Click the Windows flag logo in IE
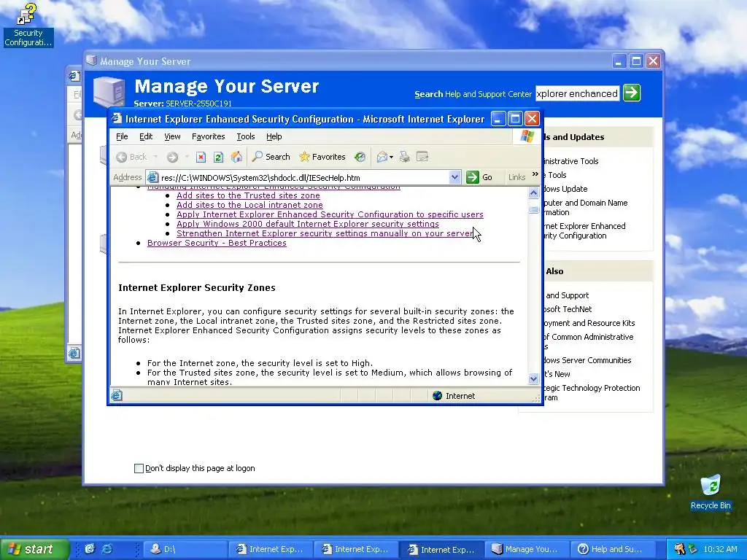This screenshot has width=747, height=560. (527, 136)
